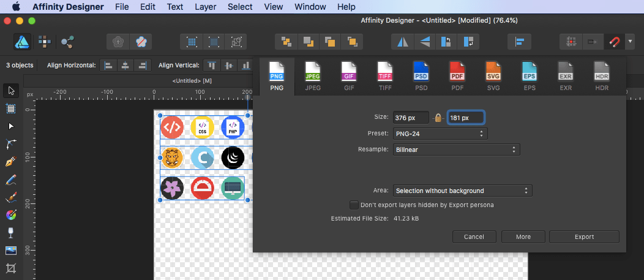Select the Transparency wine glass tool
Screen dimensions: 644x280
click(10, 233)
